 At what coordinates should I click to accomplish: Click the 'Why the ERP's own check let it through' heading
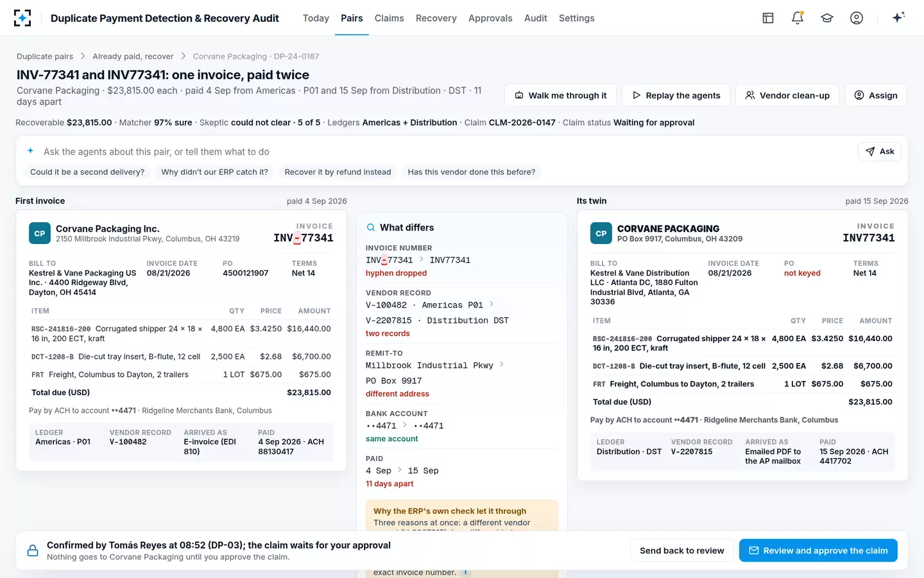pyautogui.click(x=450, y=511)
